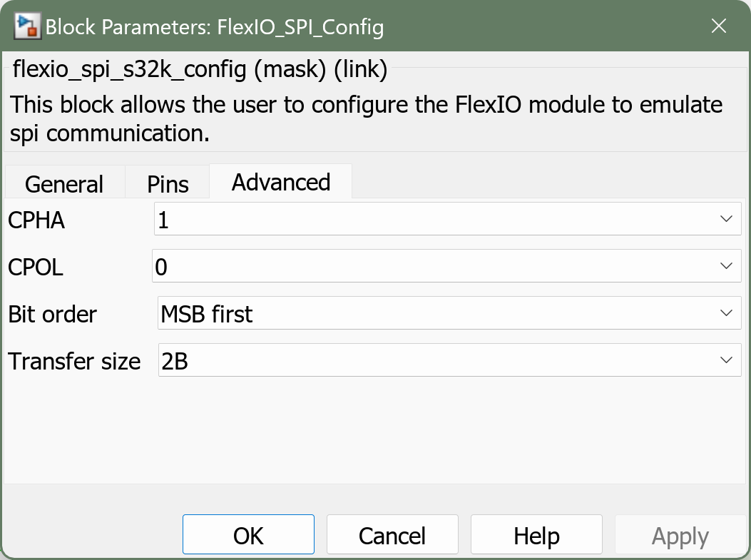Close the Block Parameters dialog

click(x=719, y=28)
